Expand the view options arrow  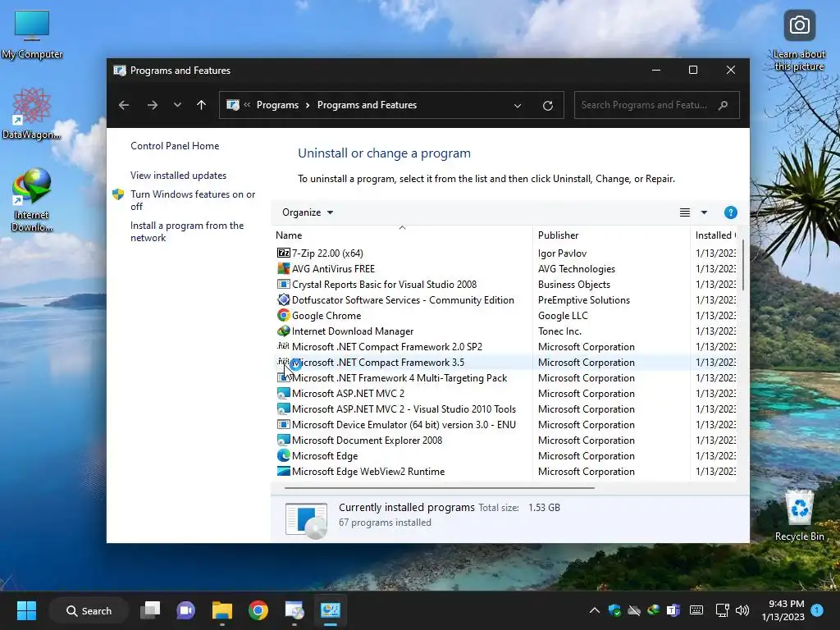click(x=704, y=212)
